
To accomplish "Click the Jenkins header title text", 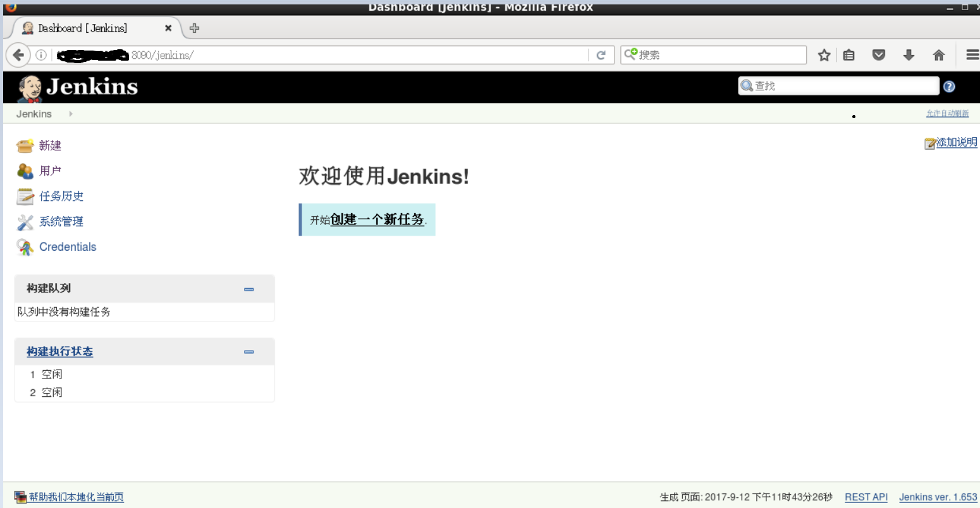I will click(x=92, y=87).
